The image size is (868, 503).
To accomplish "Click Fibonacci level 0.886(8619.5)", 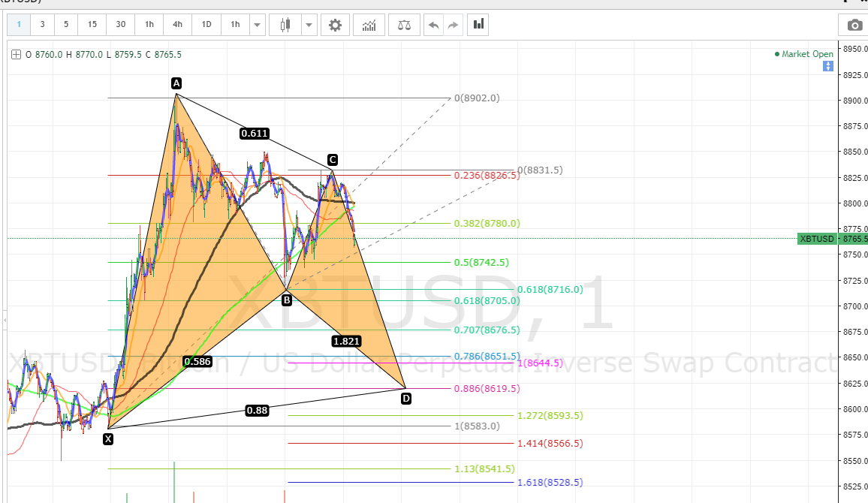I will 487,388.
